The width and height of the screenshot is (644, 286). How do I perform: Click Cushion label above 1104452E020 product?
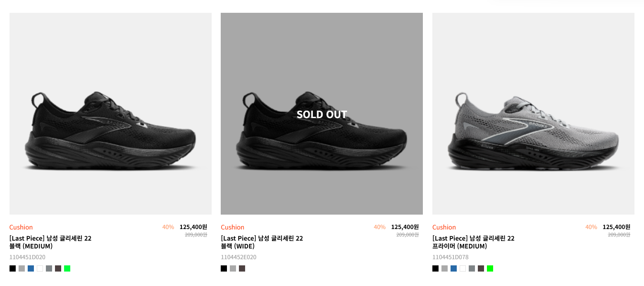pos(232,227)
